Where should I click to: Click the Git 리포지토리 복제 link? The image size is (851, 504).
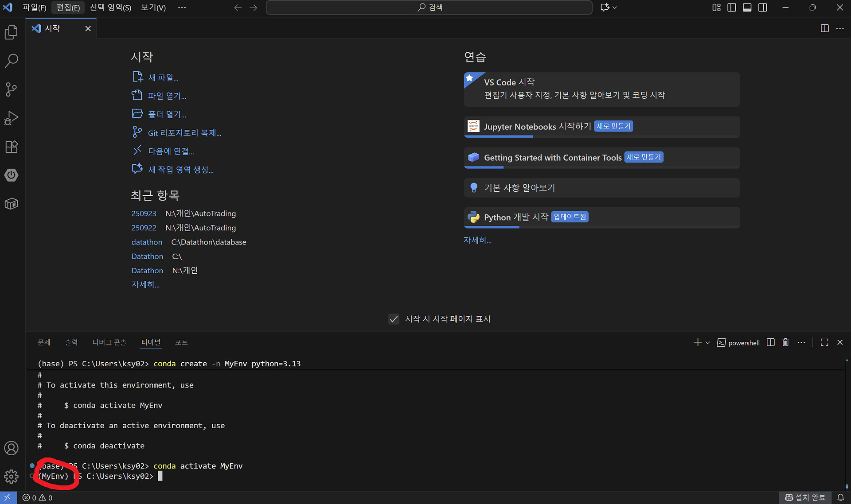184,133
